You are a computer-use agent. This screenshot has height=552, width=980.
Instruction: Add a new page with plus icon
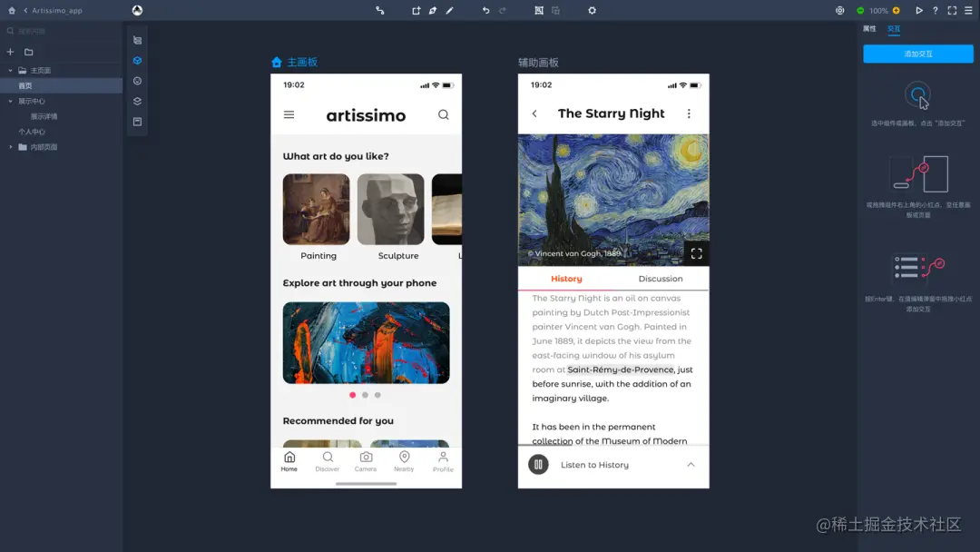10,52
